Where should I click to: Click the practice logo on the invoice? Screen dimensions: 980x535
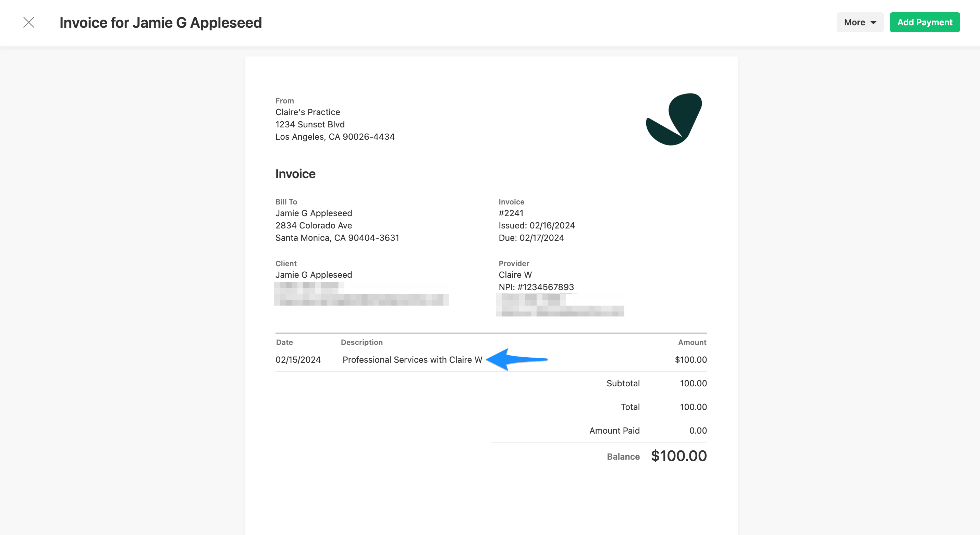point(674,119)
